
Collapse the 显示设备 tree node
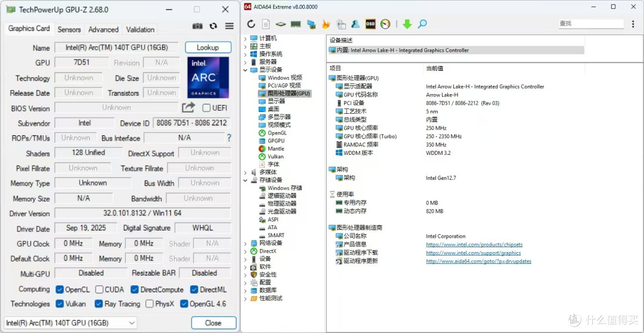246,70
